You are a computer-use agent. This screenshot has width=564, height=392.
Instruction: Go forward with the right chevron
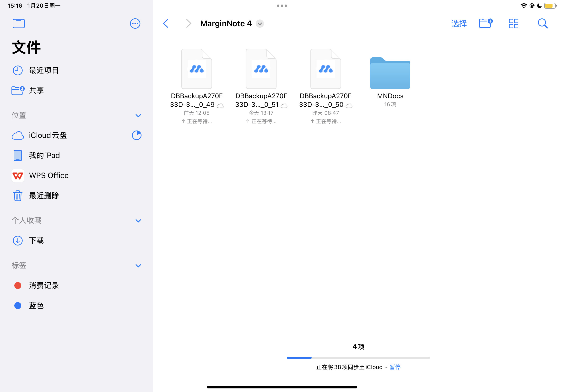(188, 24)
